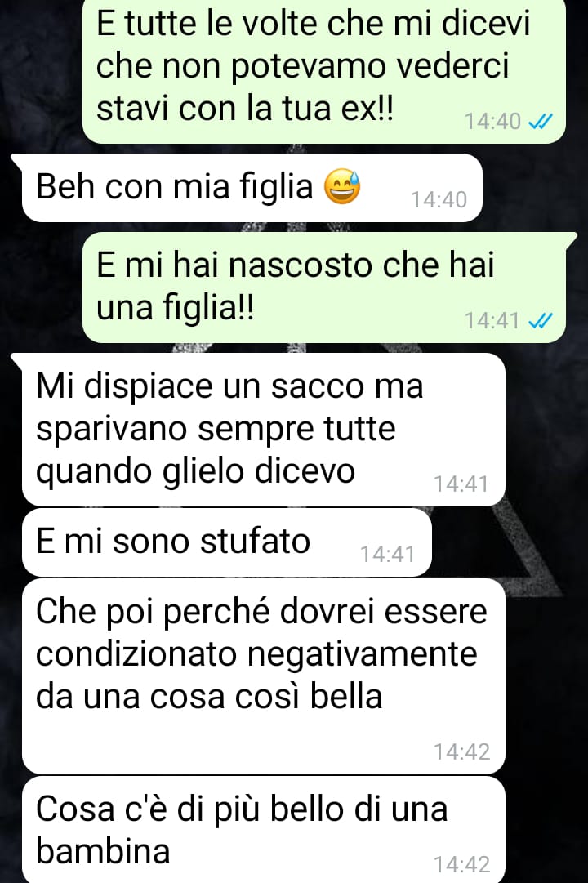This screenshot has height=883, width=588.
Task: Click the 14:42 timestamp under 'così bella'
Action: tap(462, 751)
